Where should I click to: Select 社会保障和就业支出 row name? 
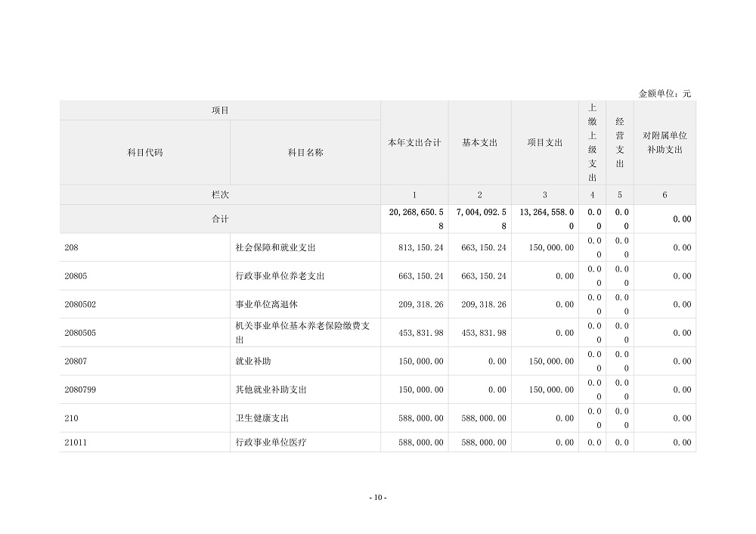(275, 247)
